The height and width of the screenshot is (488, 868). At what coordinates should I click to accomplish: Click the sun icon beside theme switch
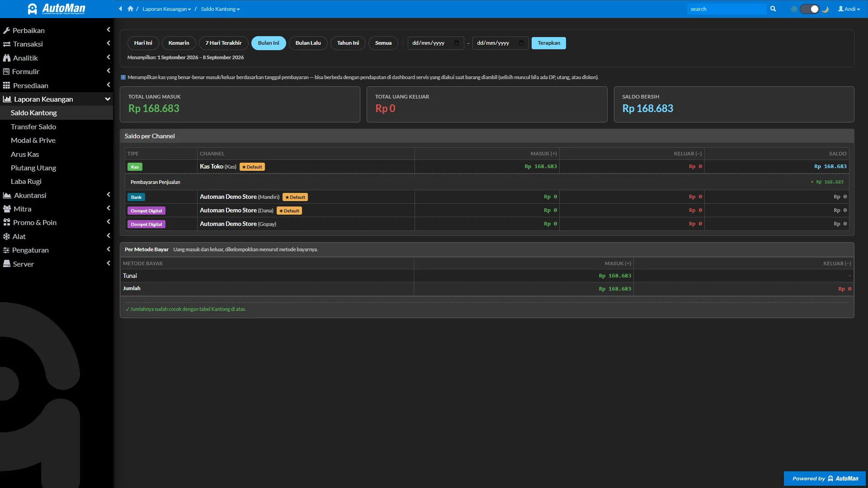tap(794, 9)
